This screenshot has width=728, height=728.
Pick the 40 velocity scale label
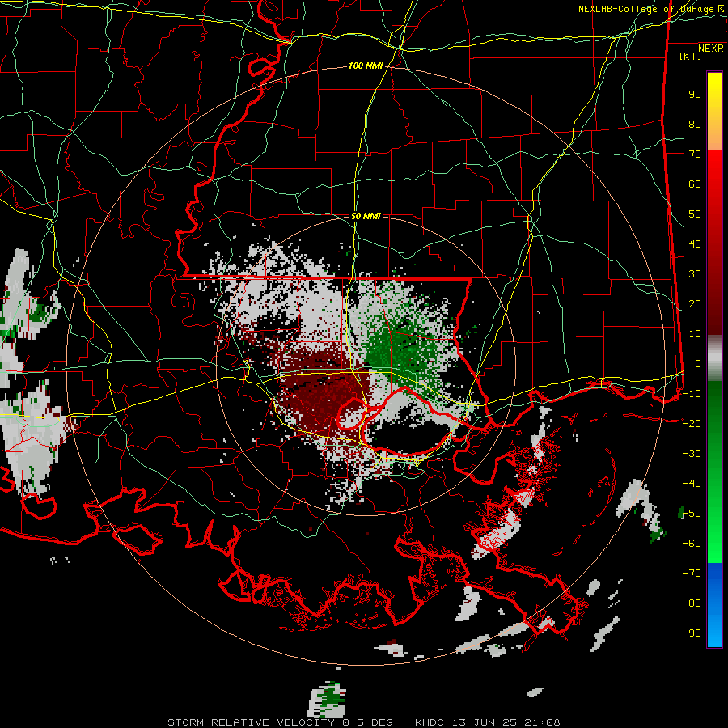pyautogui.click(x=695, y=244)
